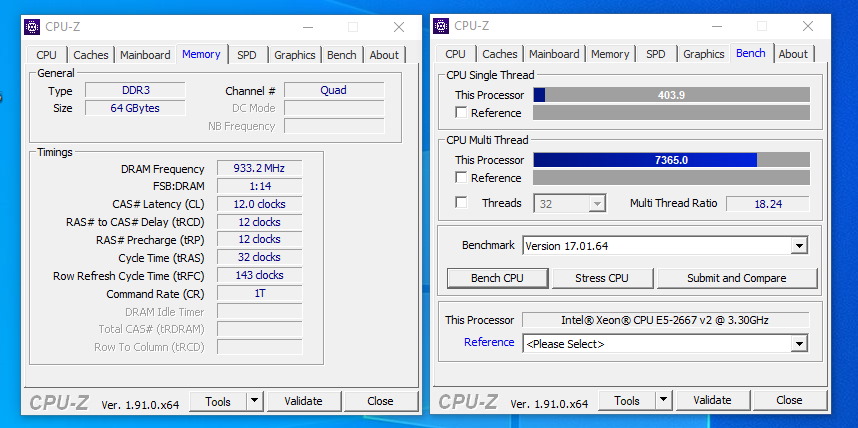Click Validate in Bench window
The width and height of the screenshot is (858, 428).
tap(712, 401)
